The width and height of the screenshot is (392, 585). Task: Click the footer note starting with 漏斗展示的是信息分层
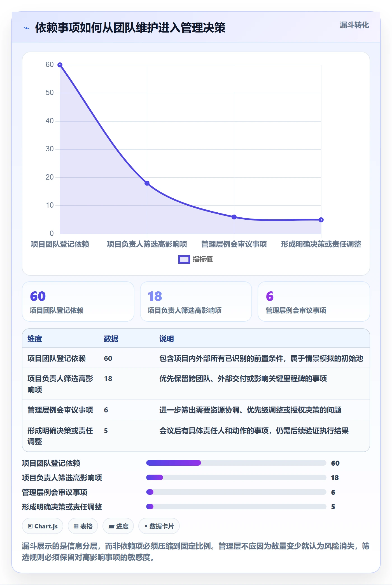196,551
